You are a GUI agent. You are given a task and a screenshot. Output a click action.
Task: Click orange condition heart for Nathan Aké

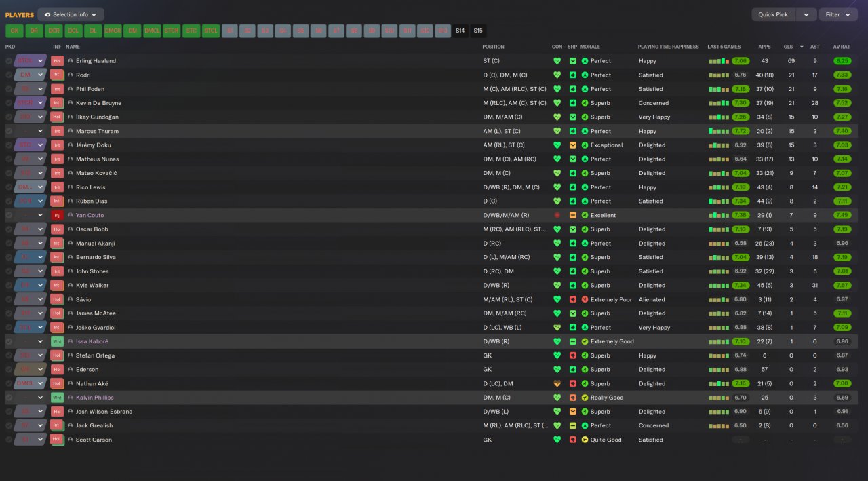pos(557,383)
